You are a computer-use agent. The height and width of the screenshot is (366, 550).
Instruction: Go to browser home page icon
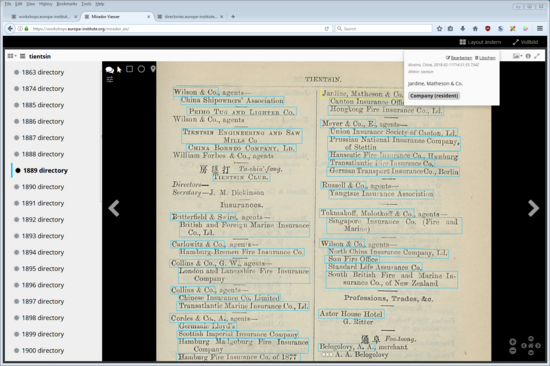pyautogui.click(x=475, y=29)
